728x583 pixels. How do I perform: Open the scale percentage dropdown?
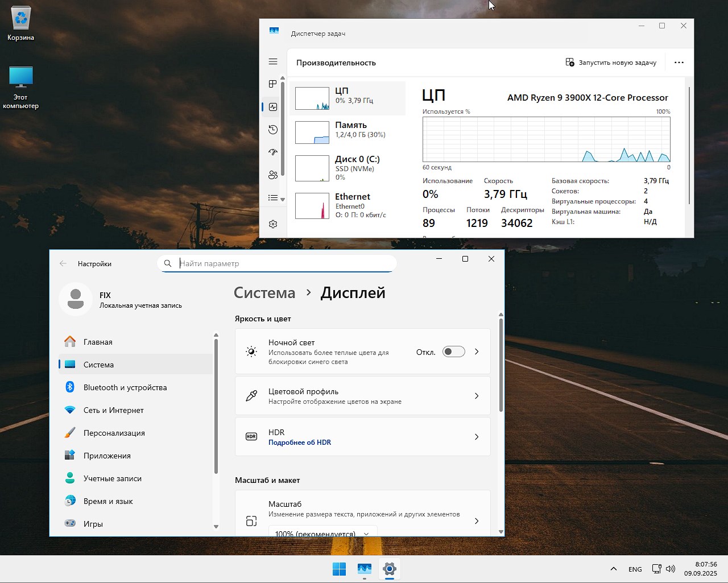pos(322,533)
